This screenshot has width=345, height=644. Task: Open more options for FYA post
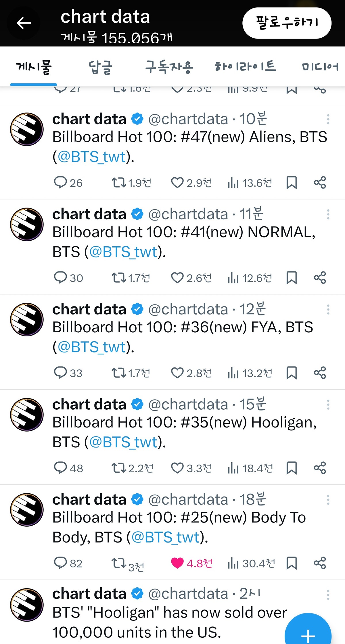[328, 309]
